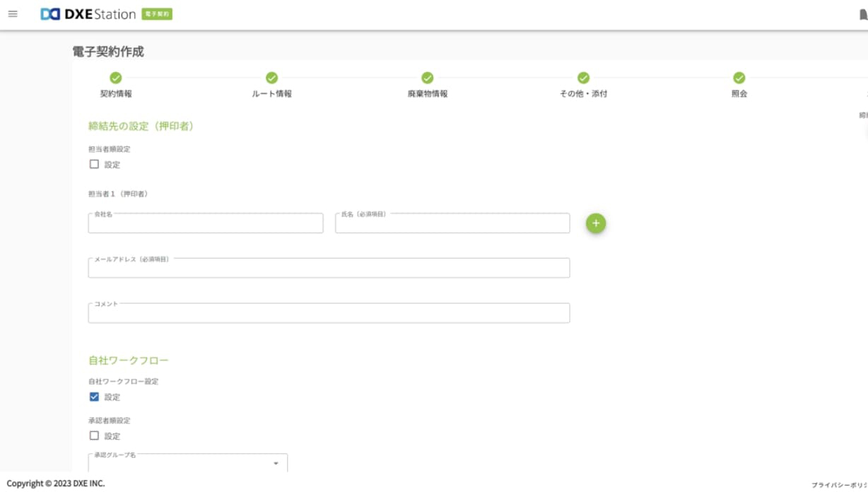Tick the 承認者順設定 checkbox

(94, 436)
